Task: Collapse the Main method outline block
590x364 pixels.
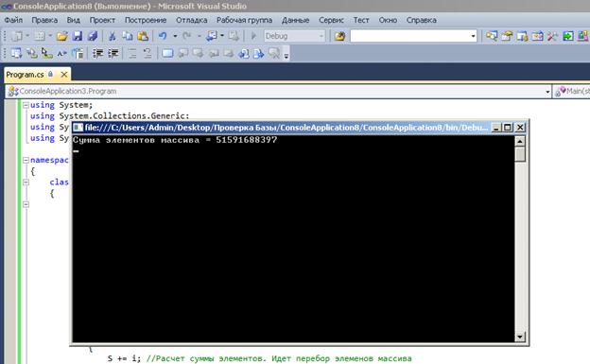Action: tap(26, 204)
